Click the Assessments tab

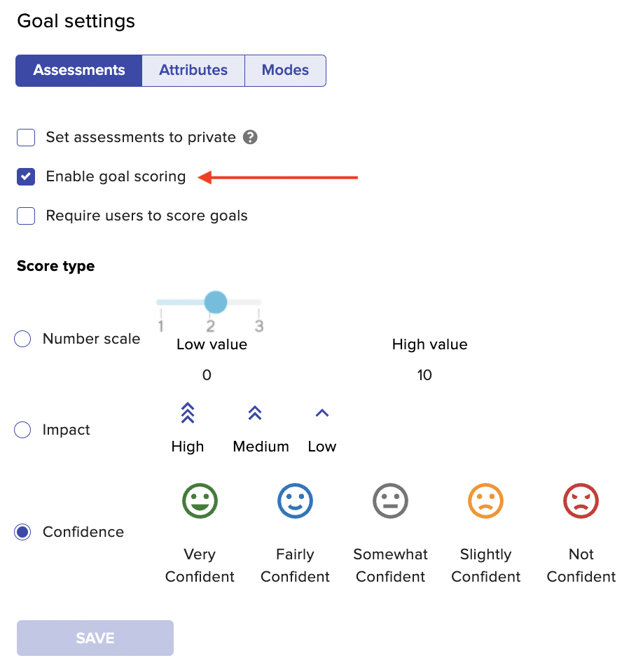pos(79,70)
